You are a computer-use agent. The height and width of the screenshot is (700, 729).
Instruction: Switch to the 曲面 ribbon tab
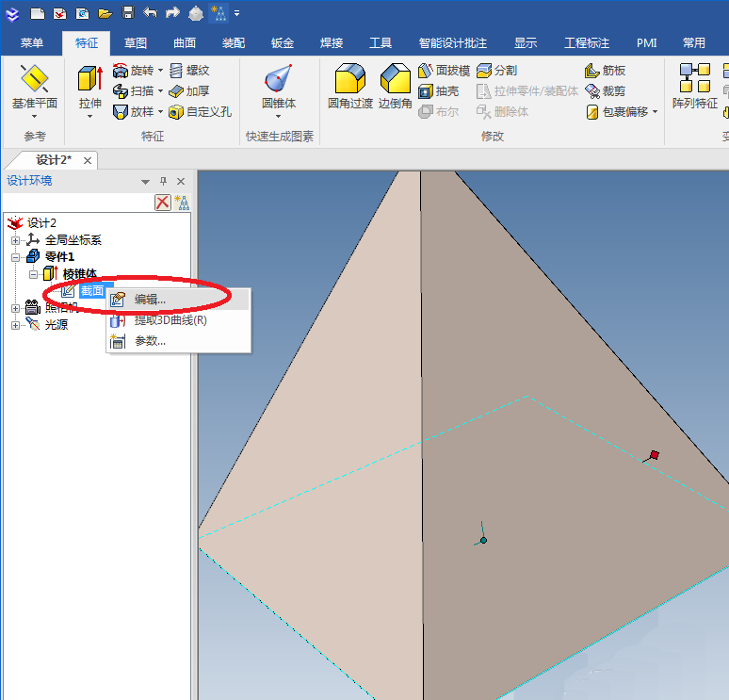[x=185, y=43]
